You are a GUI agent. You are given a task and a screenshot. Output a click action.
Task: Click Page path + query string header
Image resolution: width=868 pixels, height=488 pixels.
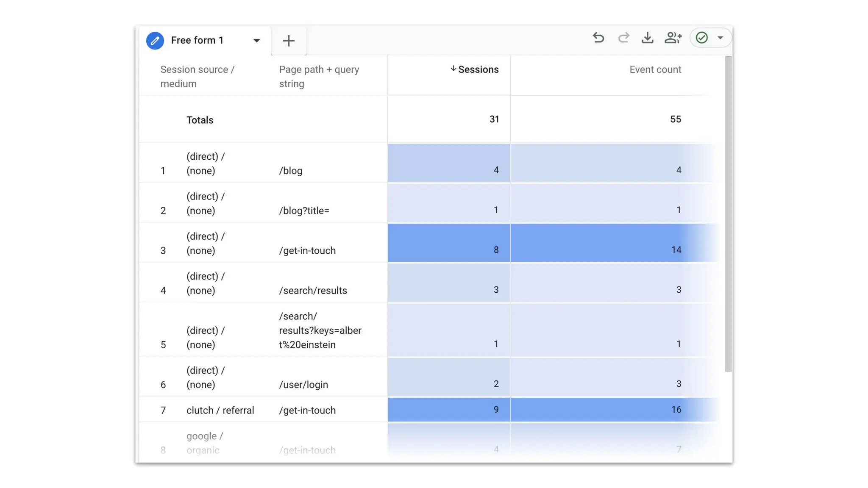(319, 76)
